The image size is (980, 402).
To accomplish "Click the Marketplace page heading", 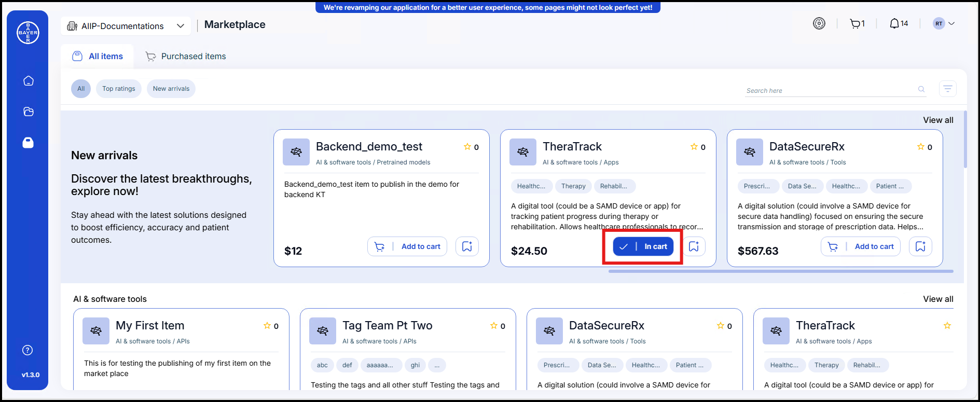I will pyautogui.click(x=235, y=24).
